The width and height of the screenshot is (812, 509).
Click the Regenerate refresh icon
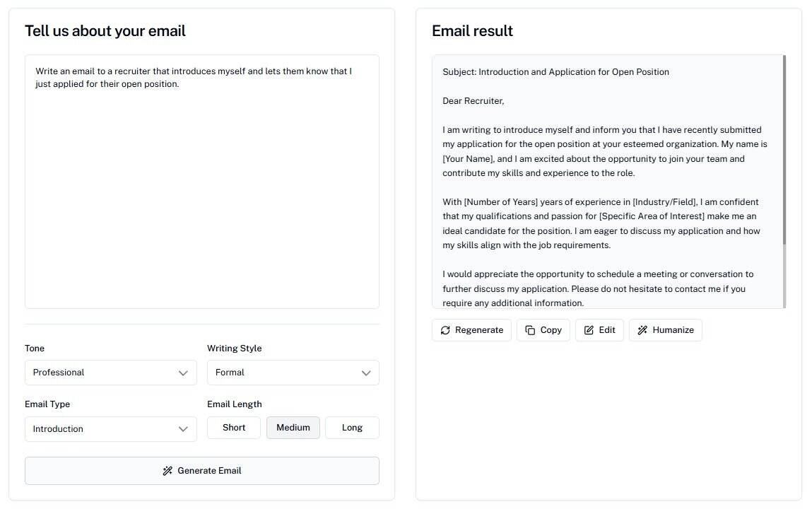445,329
